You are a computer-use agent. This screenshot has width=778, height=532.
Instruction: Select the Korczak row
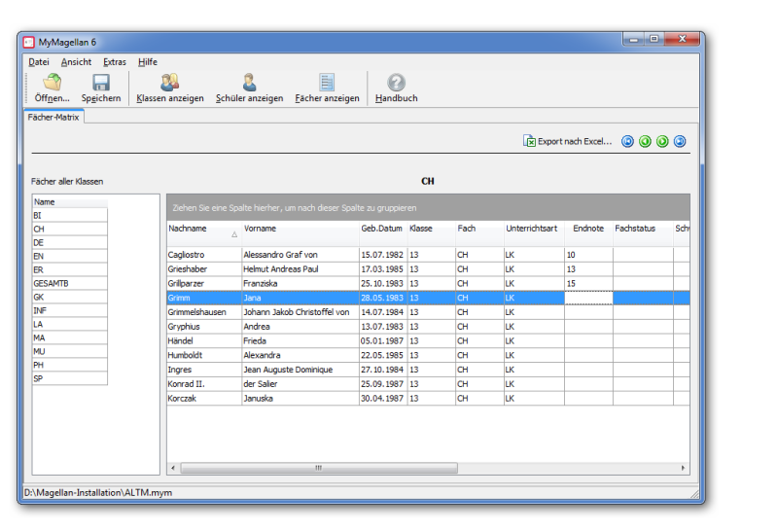click(x=428, y=399)
